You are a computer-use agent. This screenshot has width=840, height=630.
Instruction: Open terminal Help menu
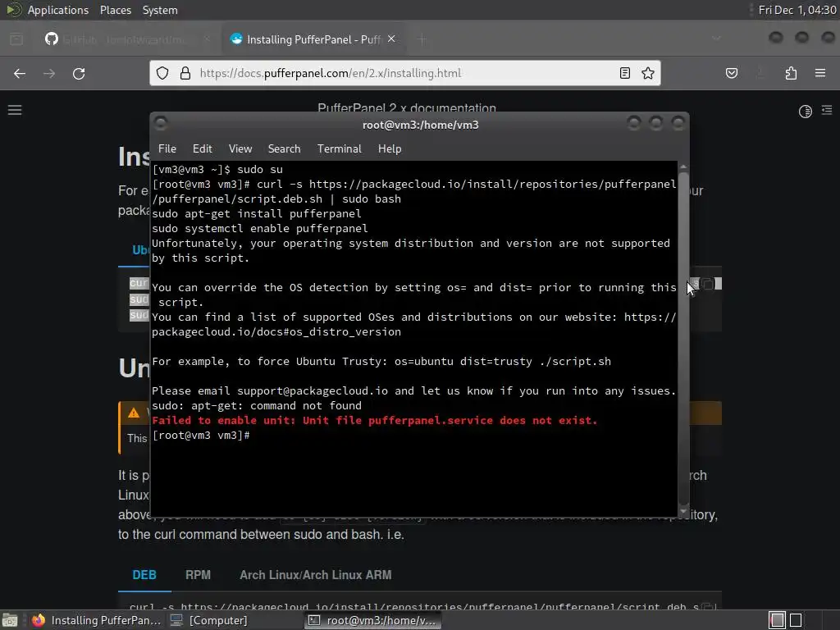point(390,149)
